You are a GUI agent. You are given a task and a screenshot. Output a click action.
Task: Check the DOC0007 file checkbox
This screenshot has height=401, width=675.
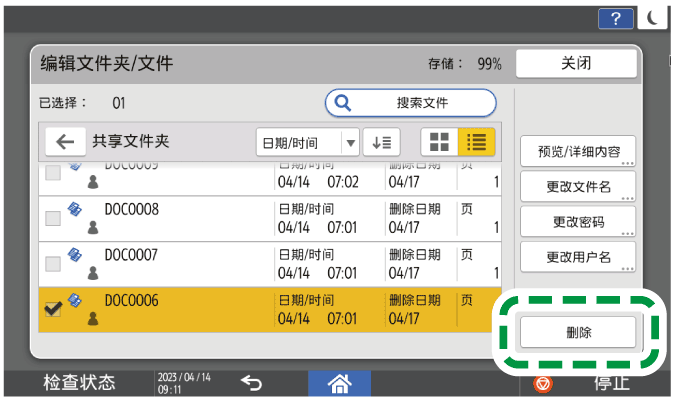(54, 264)
